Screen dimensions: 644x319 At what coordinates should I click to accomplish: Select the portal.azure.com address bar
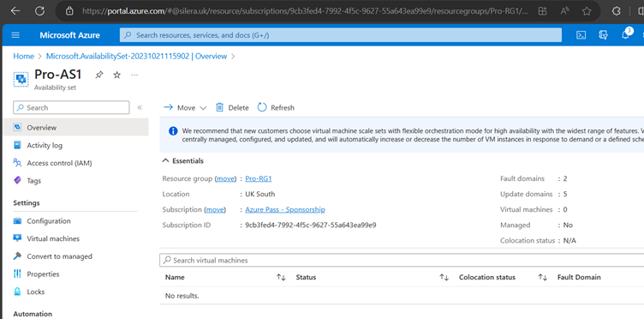click(305, 11)
